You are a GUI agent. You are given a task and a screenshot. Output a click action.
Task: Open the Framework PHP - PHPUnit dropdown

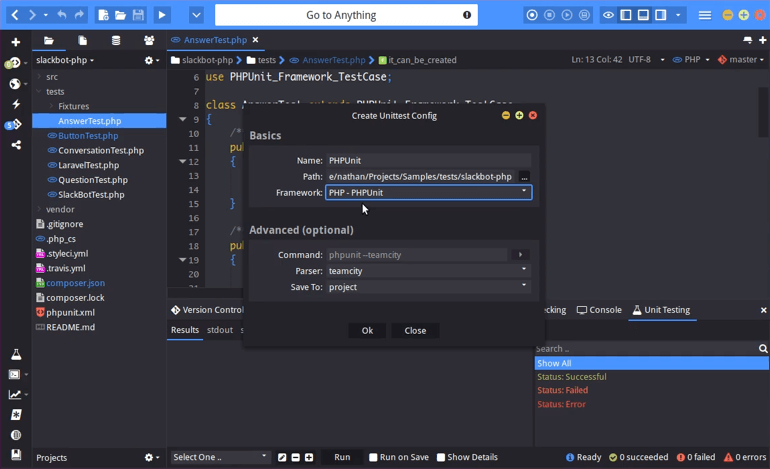(x=429, y=193)
